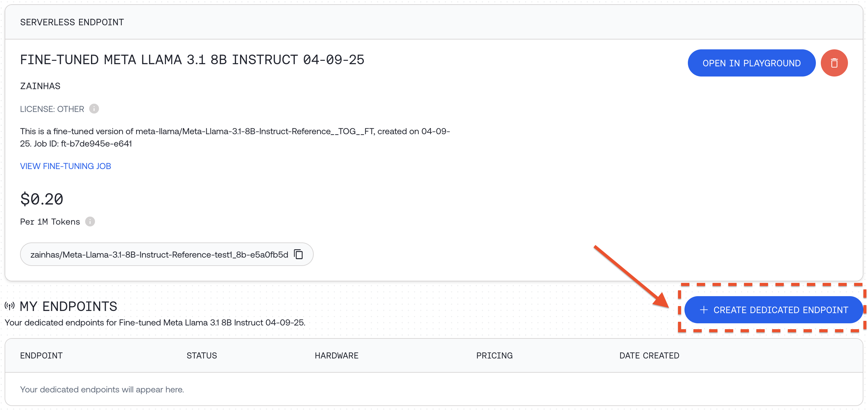The width and height of the screenshot is (868, 414).
Task: Open the View Fine-Tuning Job link
Action: [65, 166]
